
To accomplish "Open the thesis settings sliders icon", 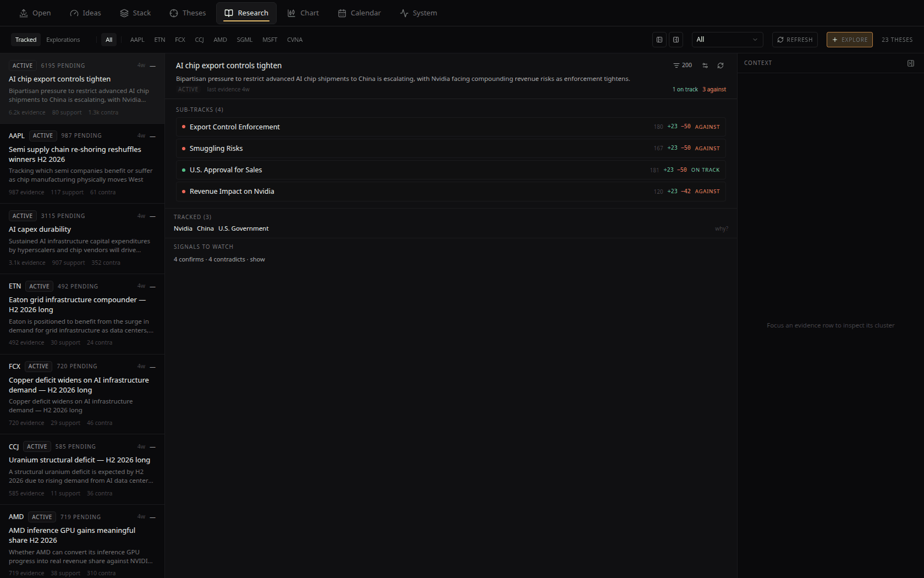I will click(705, 66).
